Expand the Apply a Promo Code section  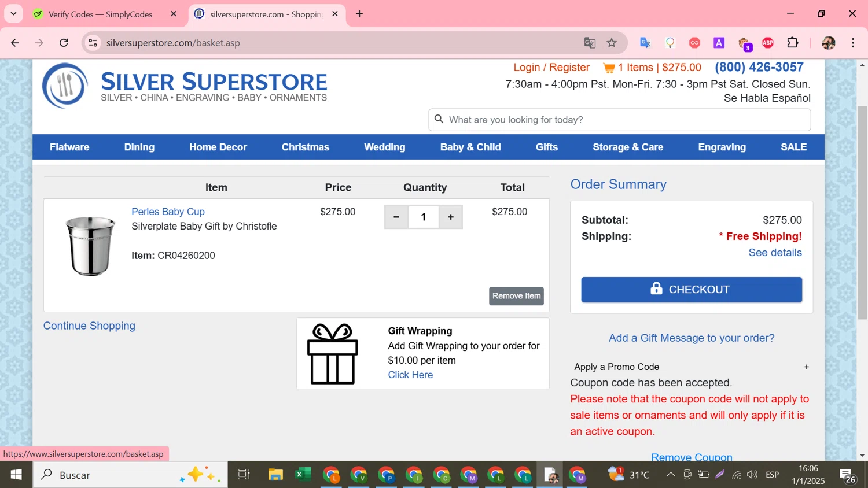pyautogui.click(x=692, y=367)
